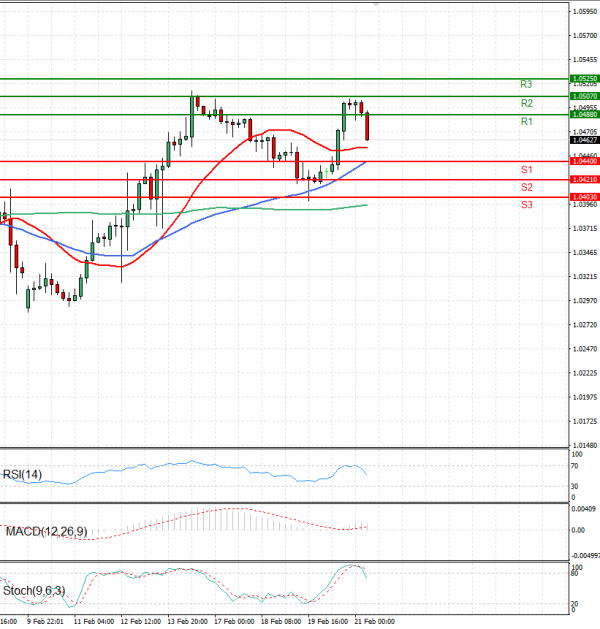Click the RSI(14) indicator label

24,475
